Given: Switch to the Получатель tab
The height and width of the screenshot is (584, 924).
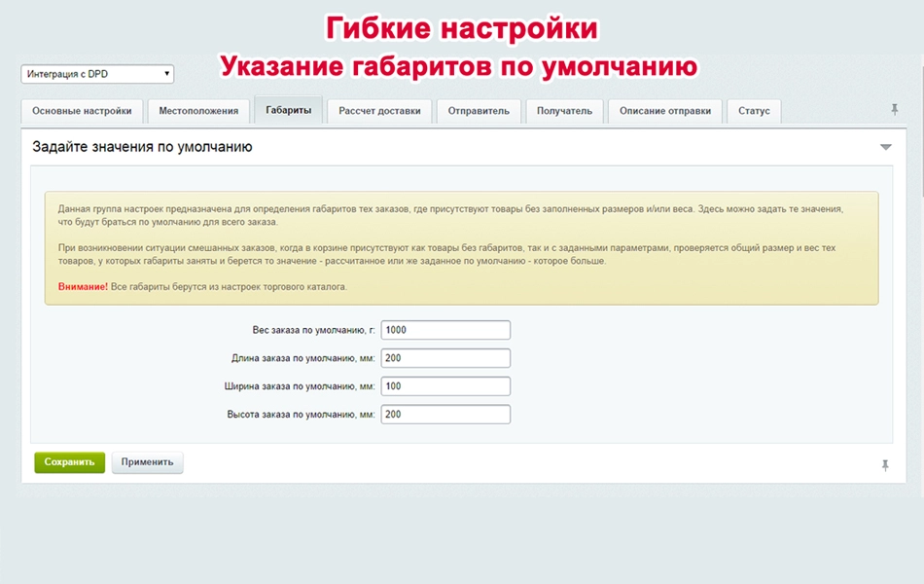Looking at the screenshot, I should [x=564, y=111].
